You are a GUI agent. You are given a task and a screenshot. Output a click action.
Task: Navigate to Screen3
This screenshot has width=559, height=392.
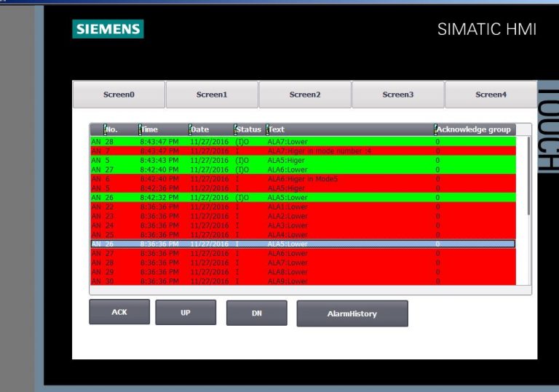398,95
